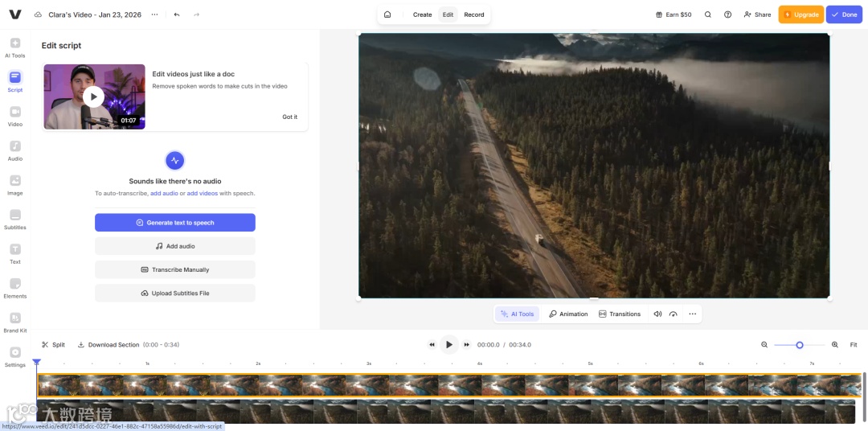Open the help question mark icon
Image resolution: width=868 pixels, height=431 pixels.
[x=728, y=14]
